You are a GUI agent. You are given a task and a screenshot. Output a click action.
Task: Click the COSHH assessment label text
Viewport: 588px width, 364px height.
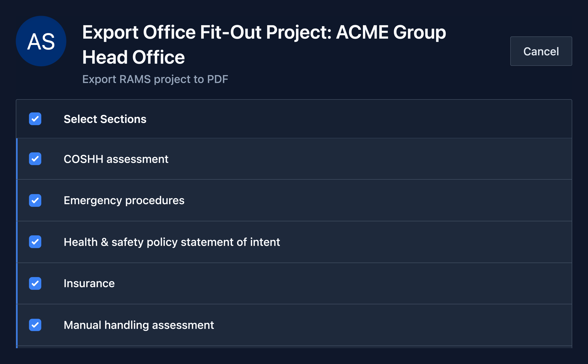click(116, 159)
